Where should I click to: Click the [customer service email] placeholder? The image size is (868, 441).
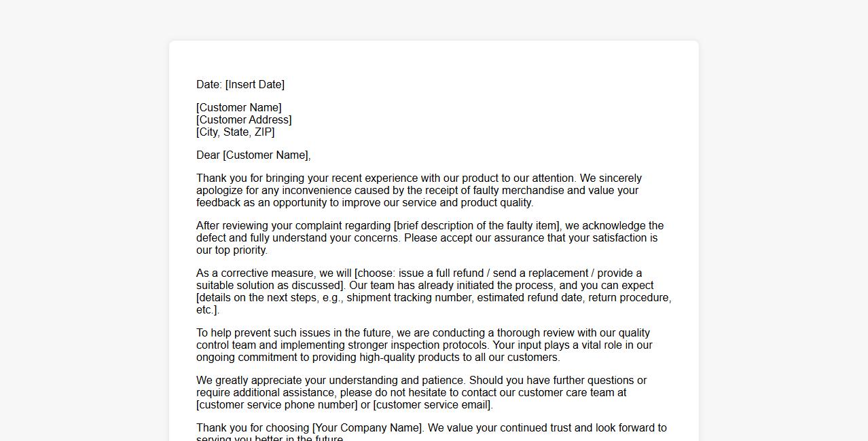[433, 405]
